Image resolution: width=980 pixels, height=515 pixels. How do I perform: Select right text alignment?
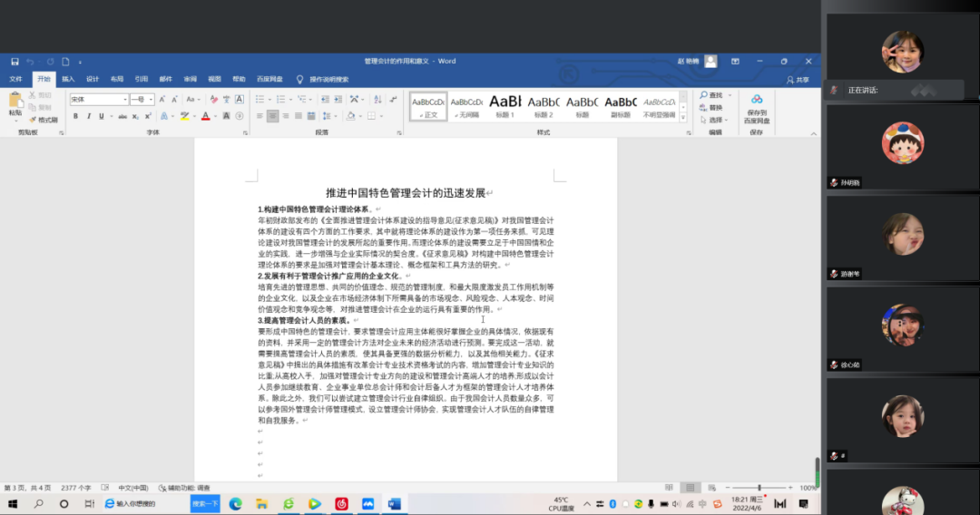click(x=286, y=116)
